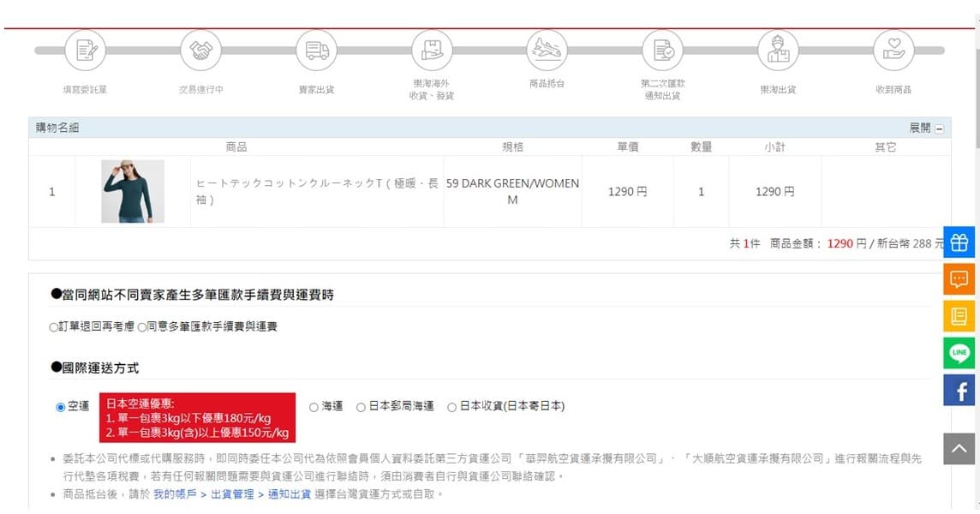
Task: Click the 商品 column header
Action: (236, 147)
